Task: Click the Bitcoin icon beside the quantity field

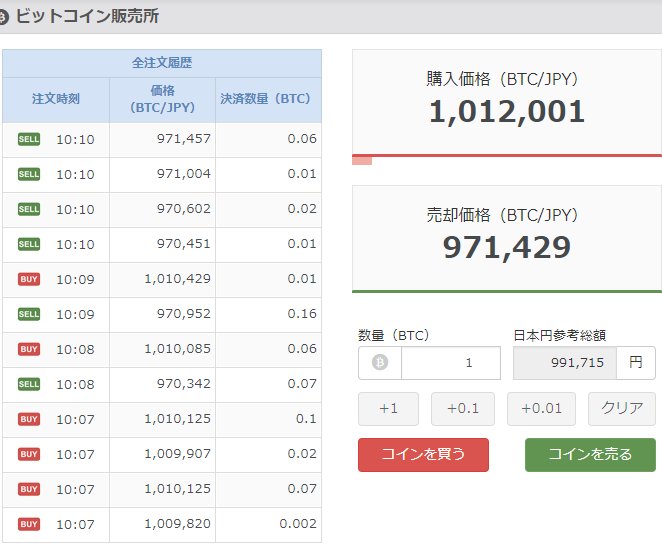Action: 380,363
